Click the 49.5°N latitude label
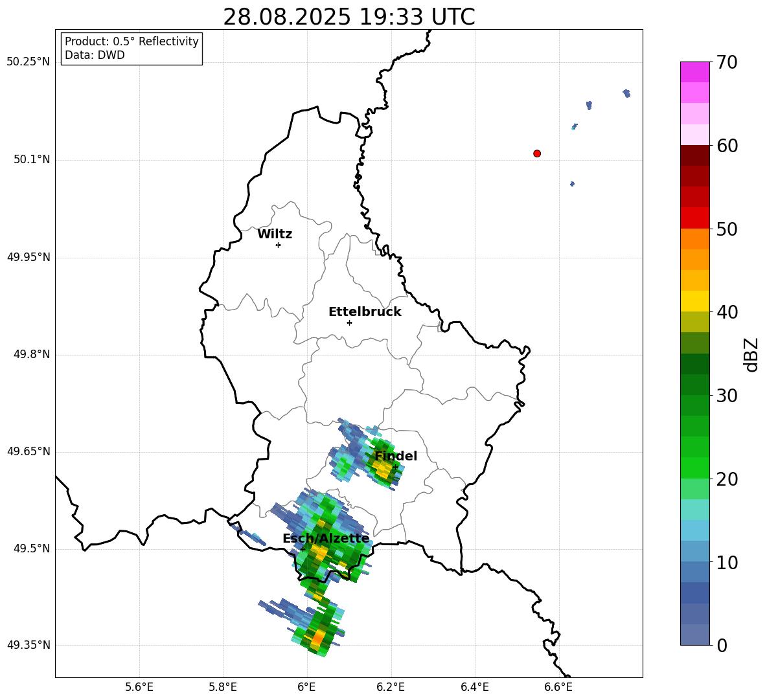The width and height of the screenshot is (767, 700). [31, 548]
